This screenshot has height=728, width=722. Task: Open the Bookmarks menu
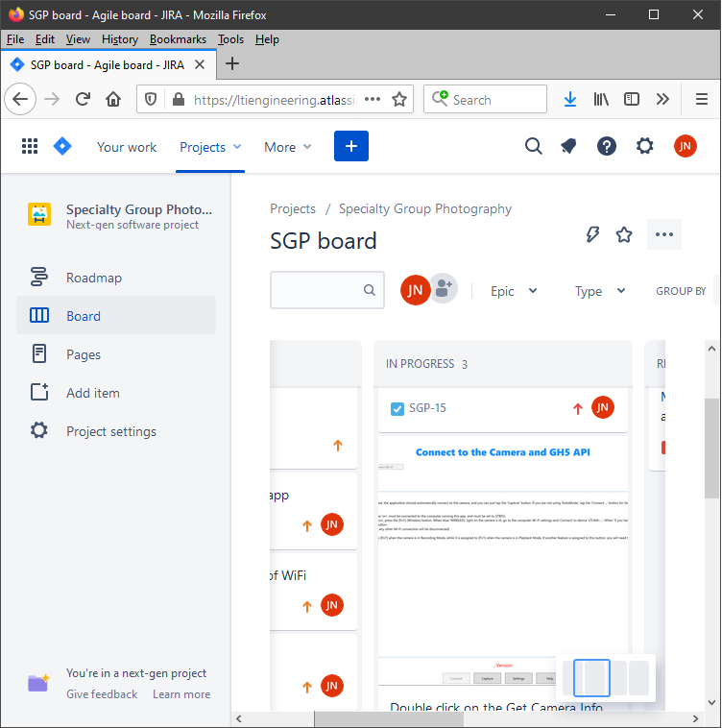[x=178, y=39]
